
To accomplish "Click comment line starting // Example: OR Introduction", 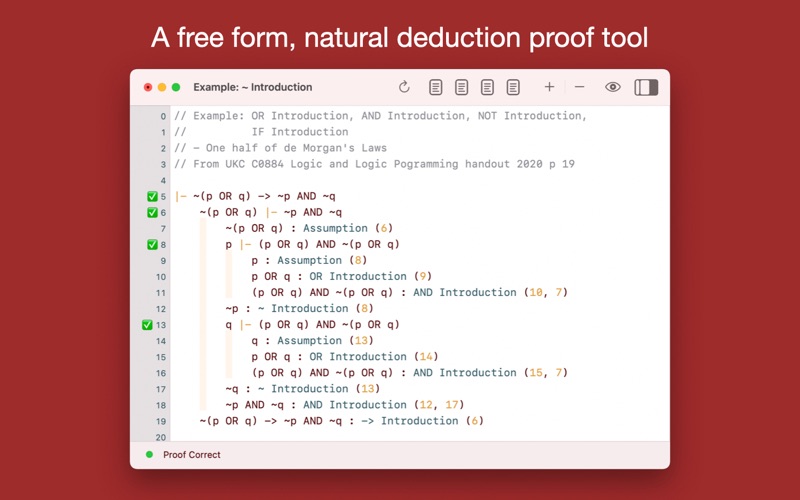I will tap(381, 116).
